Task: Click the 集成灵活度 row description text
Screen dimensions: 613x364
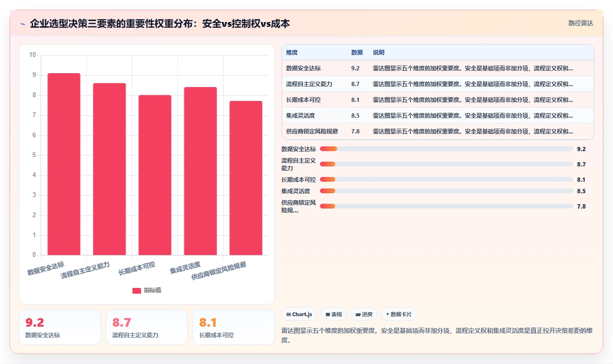Action: (473, 116)
